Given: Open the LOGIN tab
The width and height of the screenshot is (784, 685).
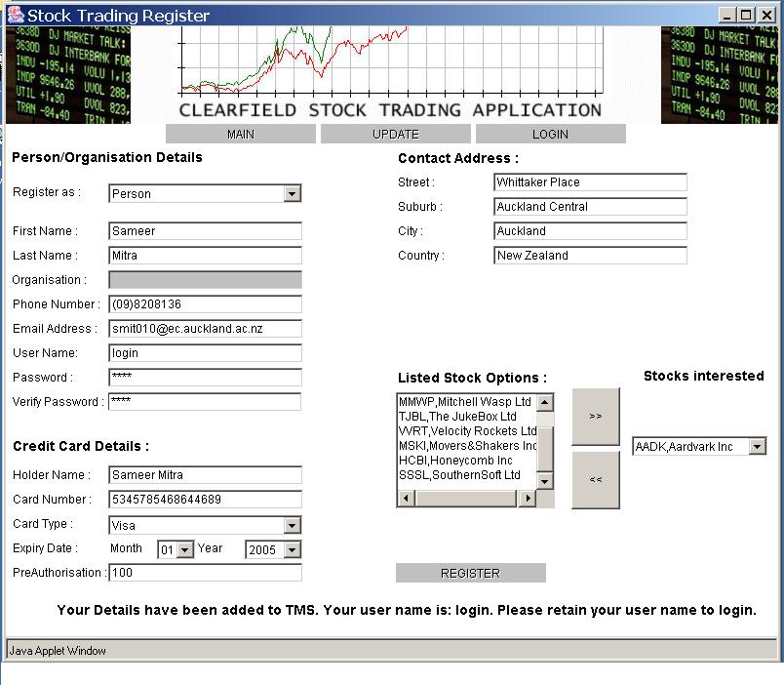Looking at the screenshot, I should click(550, 134).
